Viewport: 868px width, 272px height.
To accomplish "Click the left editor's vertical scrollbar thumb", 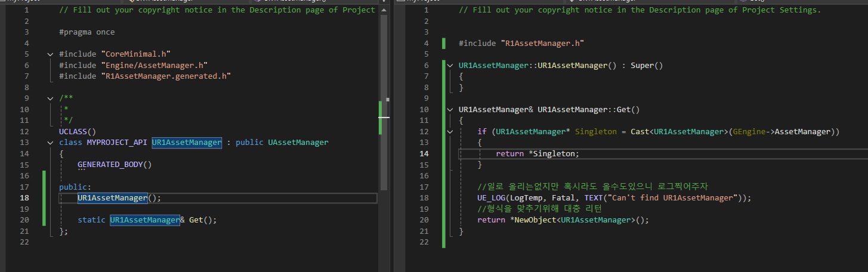I will pos(384,101).
